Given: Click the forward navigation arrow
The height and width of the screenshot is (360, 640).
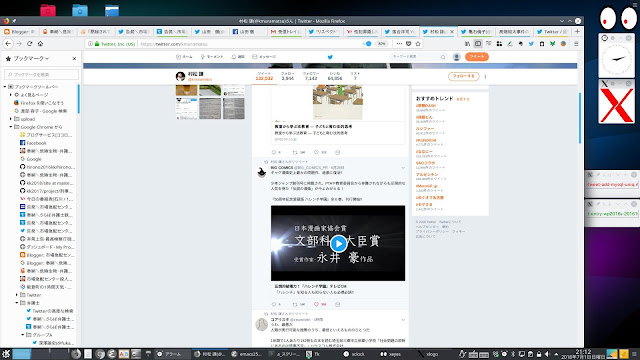Looking at the screenshot, I should [19, 44].
